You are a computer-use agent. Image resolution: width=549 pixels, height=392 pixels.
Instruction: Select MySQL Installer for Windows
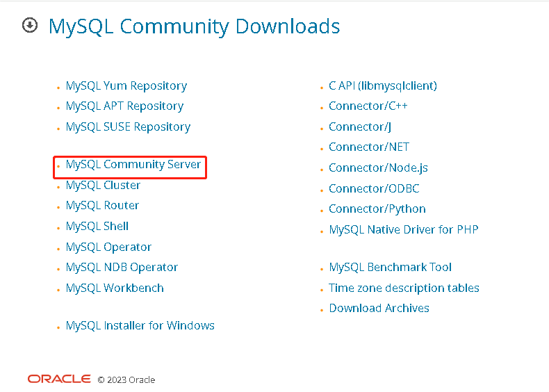(140, 326)
